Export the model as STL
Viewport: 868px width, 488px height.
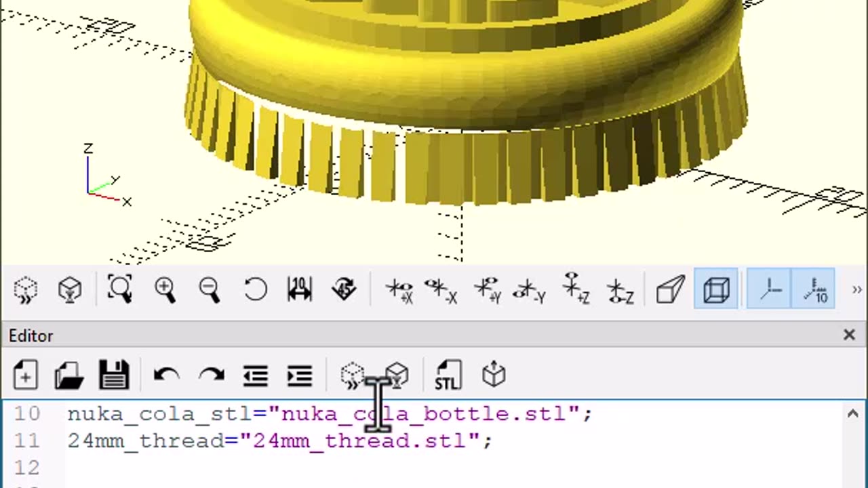pos(448,375)
